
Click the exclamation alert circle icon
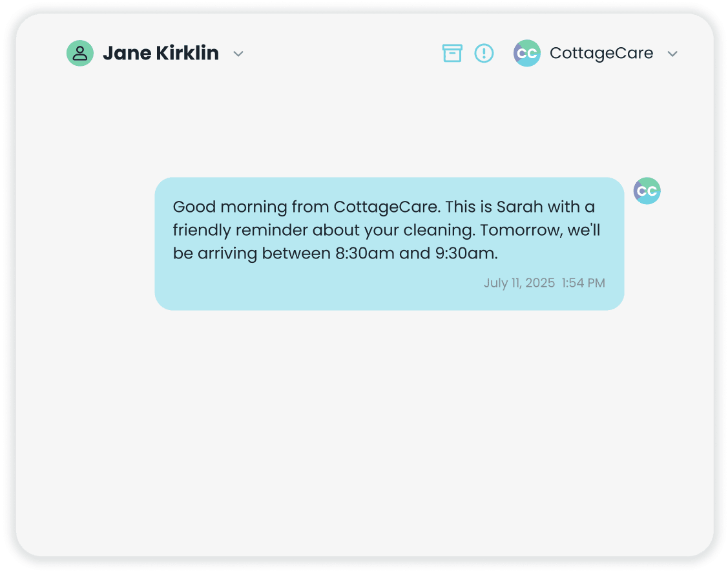[x=484, y=53]
